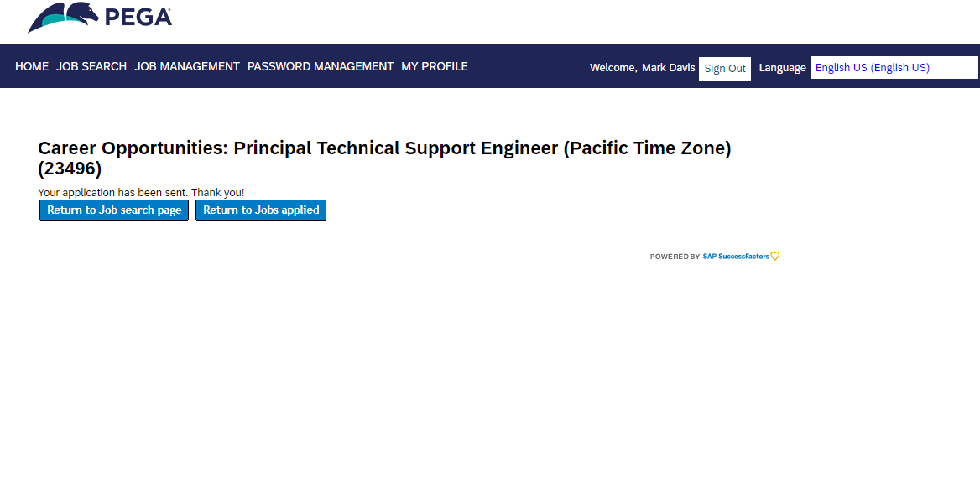This screenshot has height=478, width=980.
Task: Click the Pega horse logo icon
Action: point(61,17)
